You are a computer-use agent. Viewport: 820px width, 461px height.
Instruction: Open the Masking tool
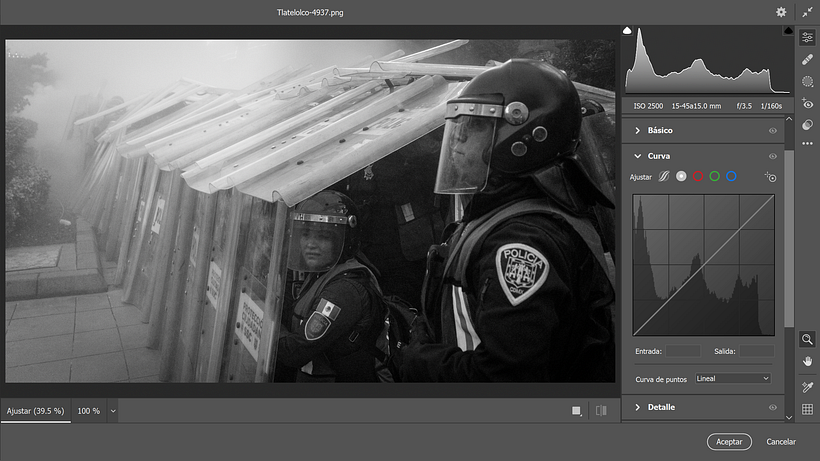click(807, 81)
